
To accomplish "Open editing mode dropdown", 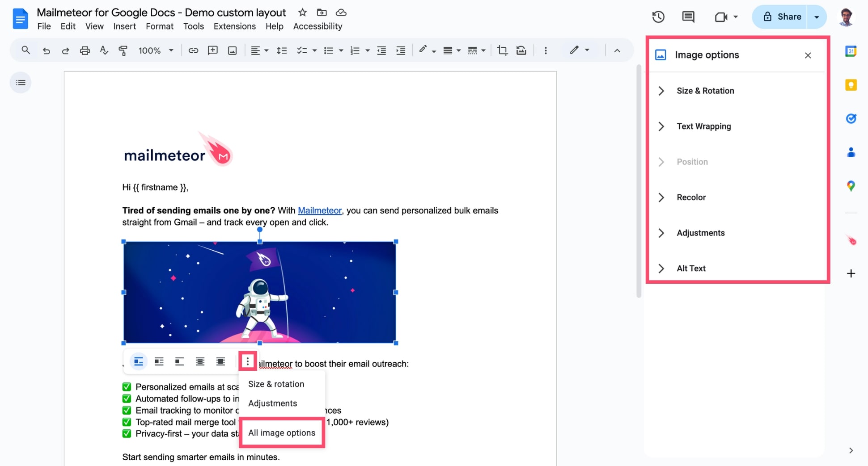I will [x=580, y=50].
